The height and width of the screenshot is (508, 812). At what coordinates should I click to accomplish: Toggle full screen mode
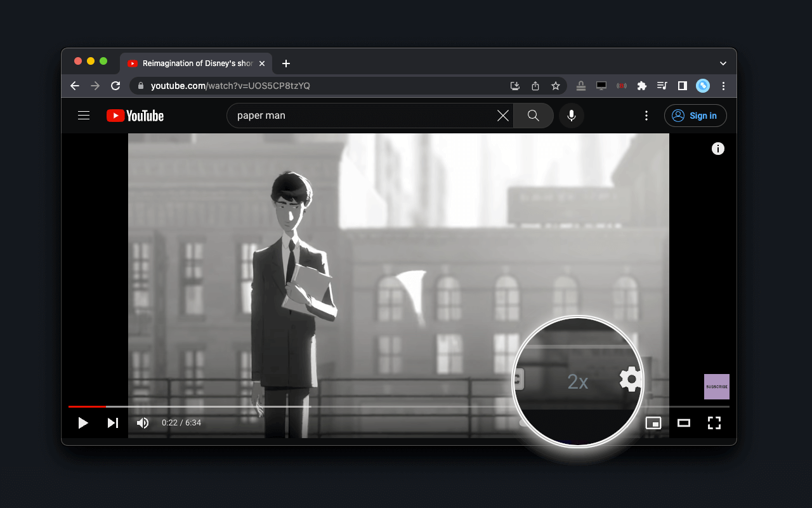(x=714, y=423)
